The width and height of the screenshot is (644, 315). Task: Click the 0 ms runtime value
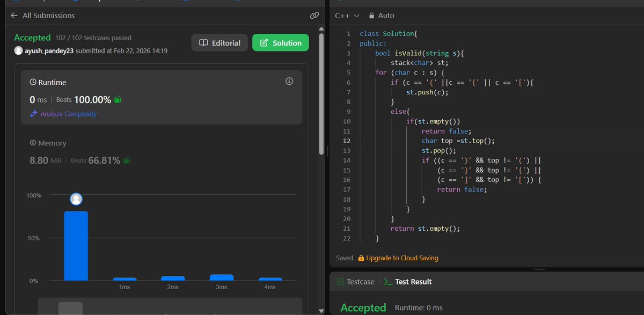39,100
